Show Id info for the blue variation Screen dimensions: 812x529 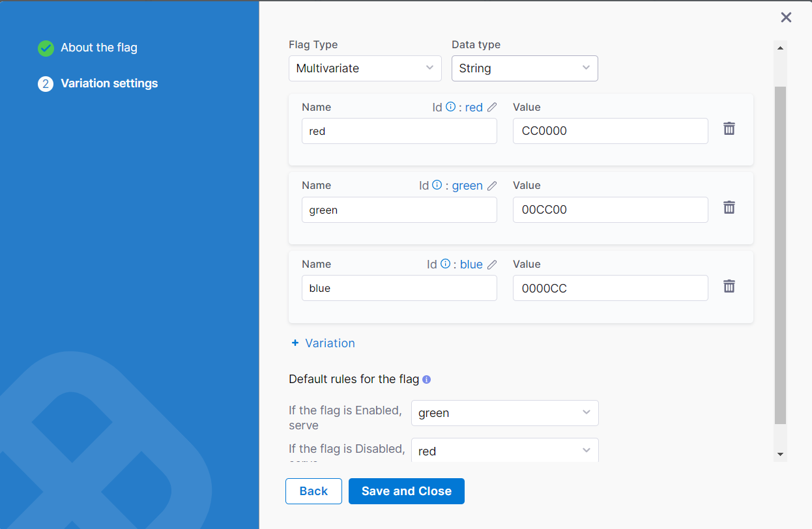445,264
